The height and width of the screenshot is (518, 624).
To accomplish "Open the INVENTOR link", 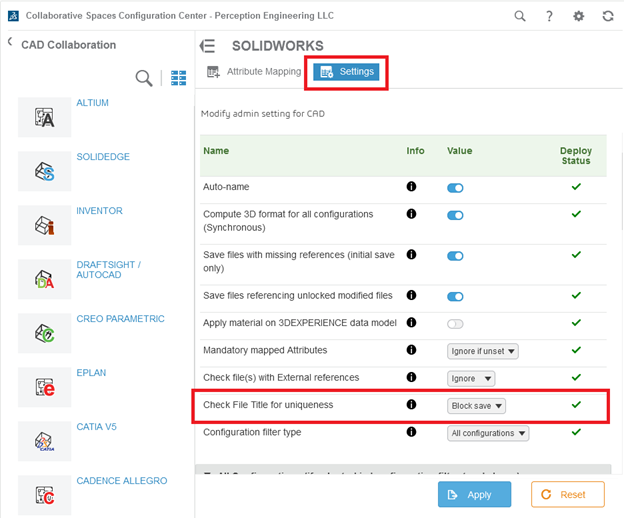I will 99,211.
